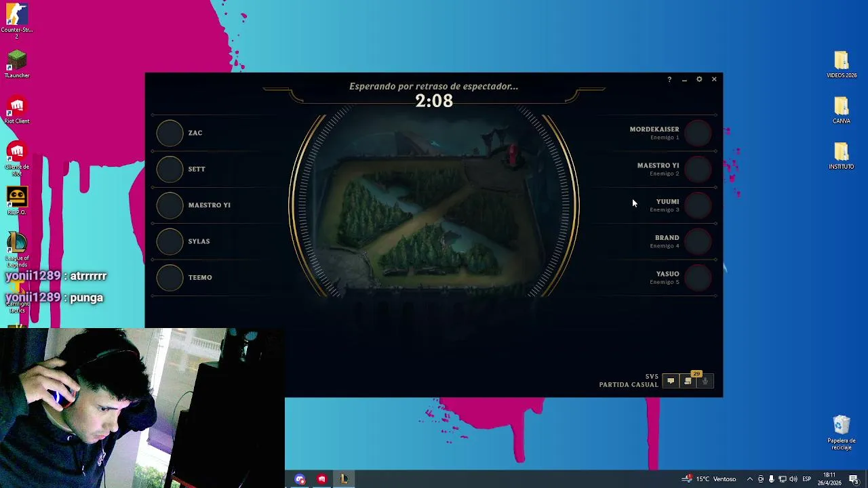Click the MORDEKAISER enemy name
The height and width of the screenshot is (488, 868).
point(654,129)
